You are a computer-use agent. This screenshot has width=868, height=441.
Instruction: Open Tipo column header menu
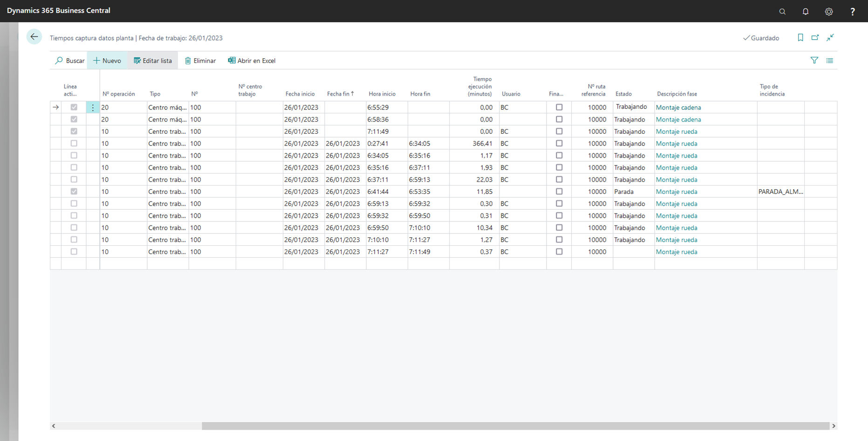[x=155, y=94]
